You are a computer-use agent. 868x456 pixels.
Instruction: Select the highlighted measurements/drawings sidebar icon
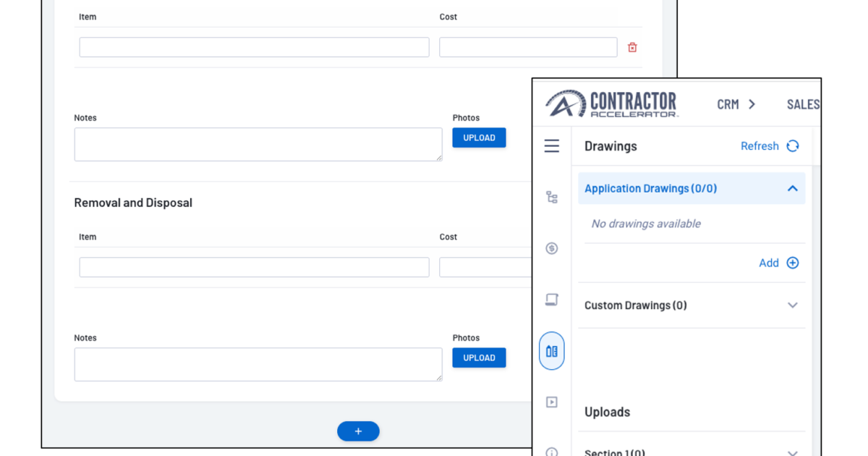[x=552, y=350]
